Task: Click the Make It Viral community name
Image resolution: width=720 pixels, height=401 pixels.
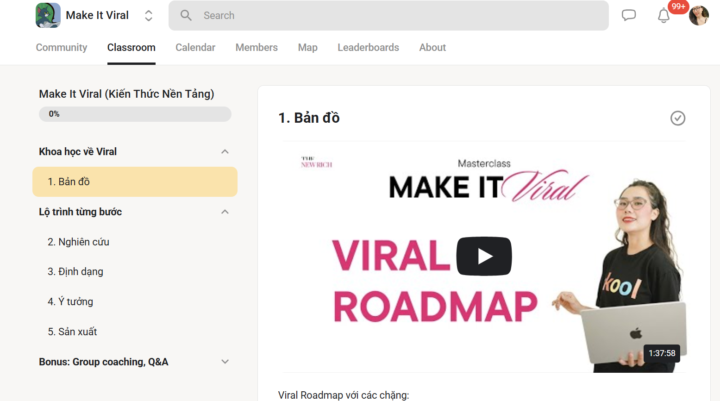Action: pos(97,15)
